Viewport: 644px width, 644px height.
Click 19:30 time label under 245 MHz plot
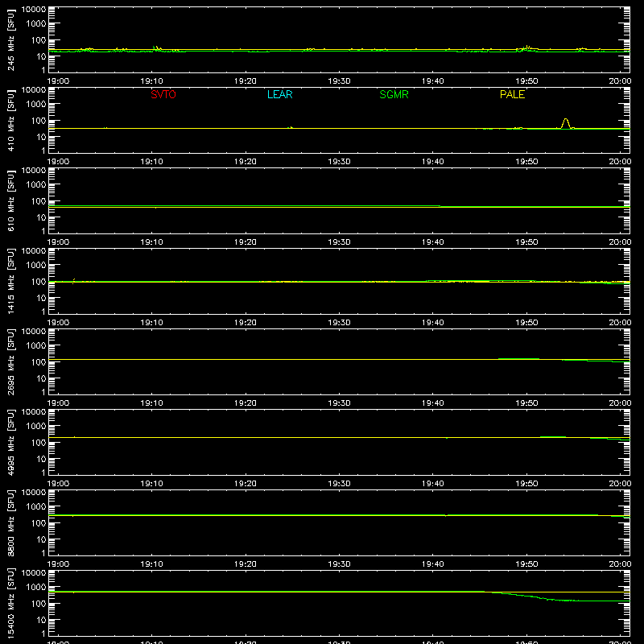coord(339,81)
